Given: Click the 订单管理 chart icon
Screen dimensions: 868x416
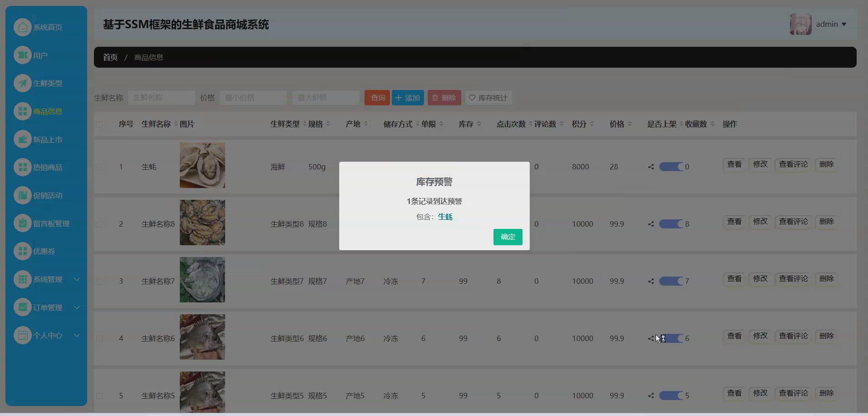Looking at the screenshot, I should tap(22, 307).
